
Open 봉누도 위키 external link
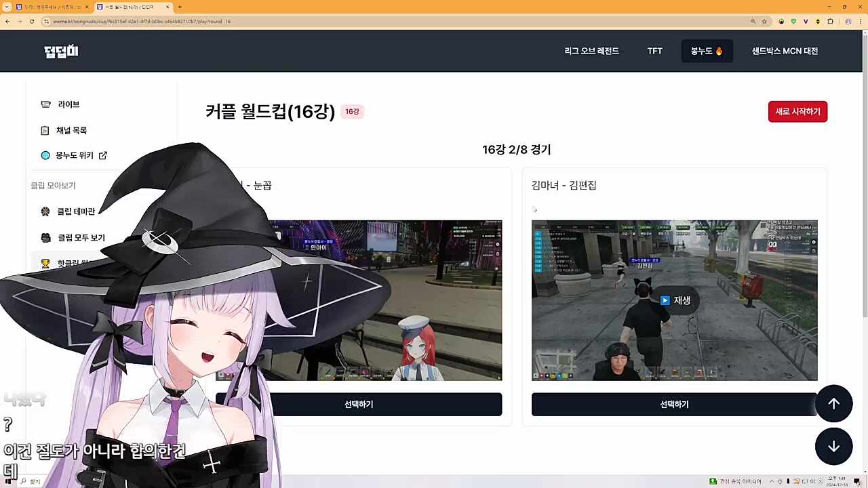74,155
